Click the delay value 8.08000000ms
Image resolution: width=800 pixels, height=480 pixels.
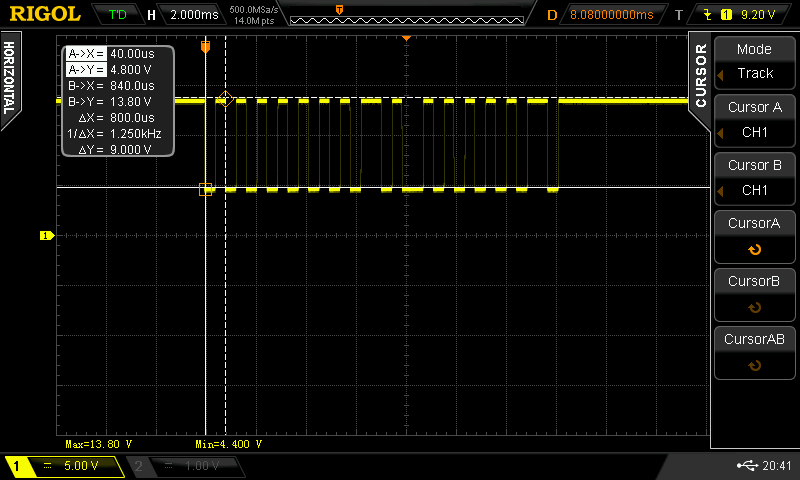(x=611, y=15)
